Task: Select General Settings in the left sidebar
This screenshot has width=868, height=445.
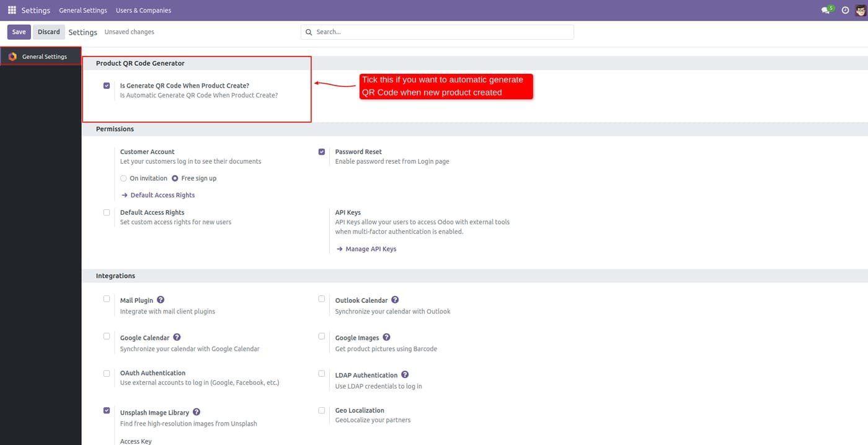Action: pyautogui.click(x=41, y=56)
